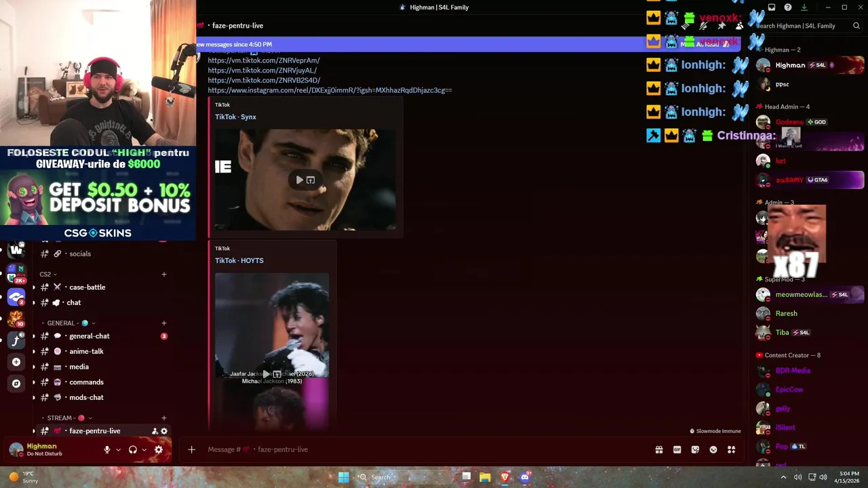
Task: View member Raresh in member list
Action: click(810, 314)
